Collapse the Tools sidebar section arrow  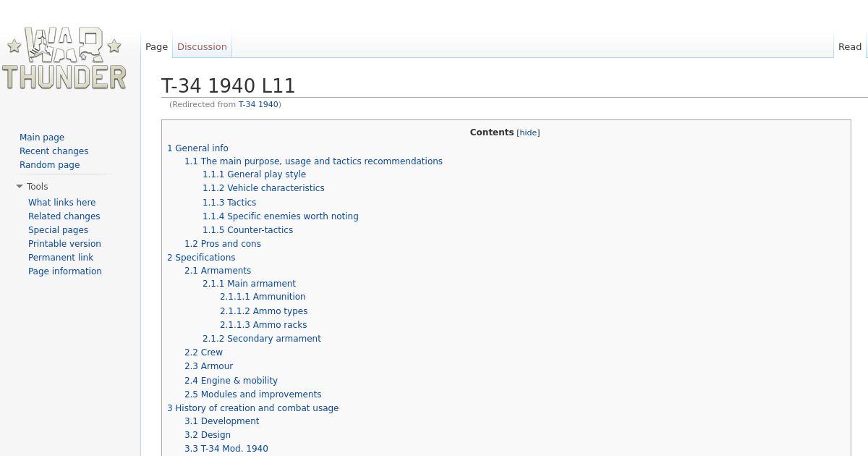pos(20,187)
